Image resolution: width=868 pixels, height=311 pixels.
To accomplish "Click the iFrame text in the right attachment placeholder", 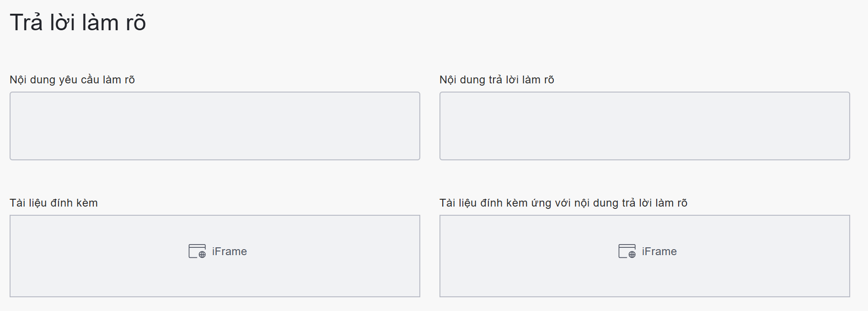I will 659,251.
